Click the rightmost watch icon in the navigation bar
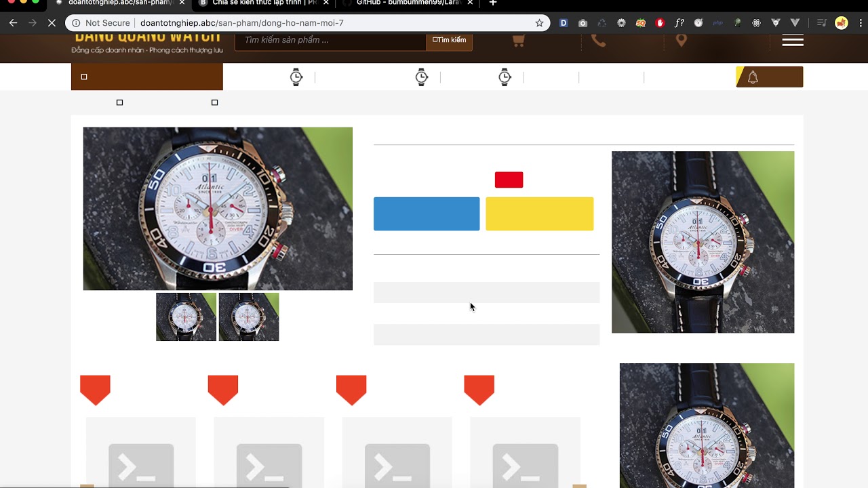 click(505, 77)
